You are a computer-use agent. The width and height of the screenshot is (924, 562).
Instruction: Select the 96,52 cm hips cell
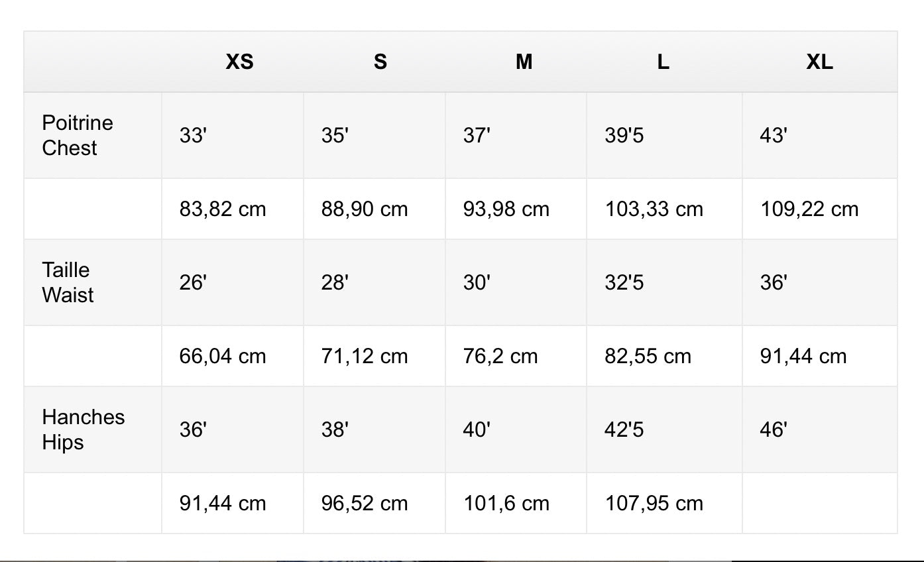click(x=365, y=504)
